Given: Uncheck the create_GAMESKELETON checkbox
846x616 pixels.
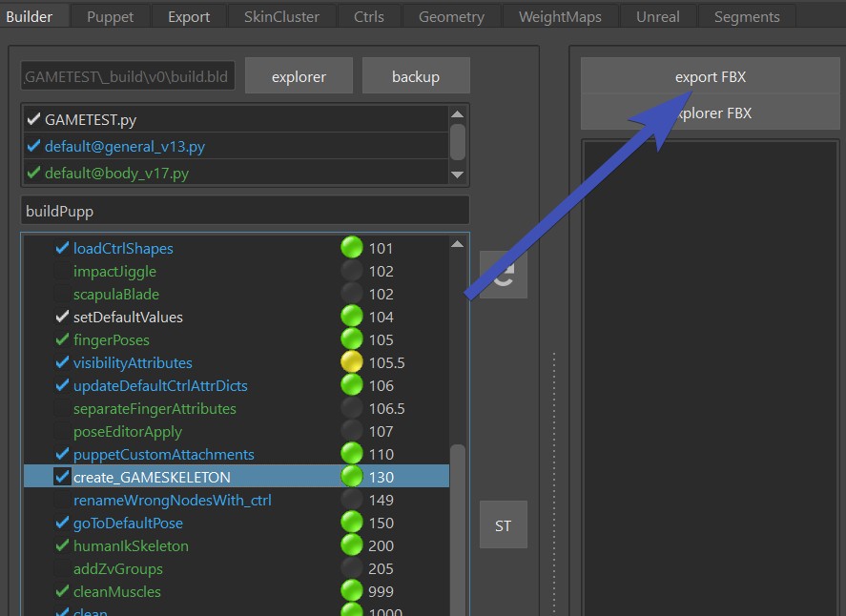Looking at the screenshot, I should click(x=62, y=477).
